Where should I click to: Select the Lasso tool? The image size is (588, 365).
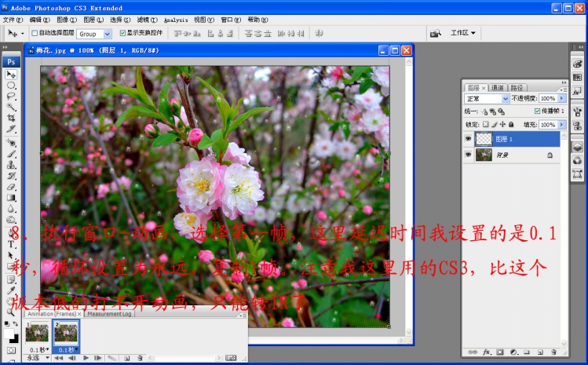(x=11, y=96)
